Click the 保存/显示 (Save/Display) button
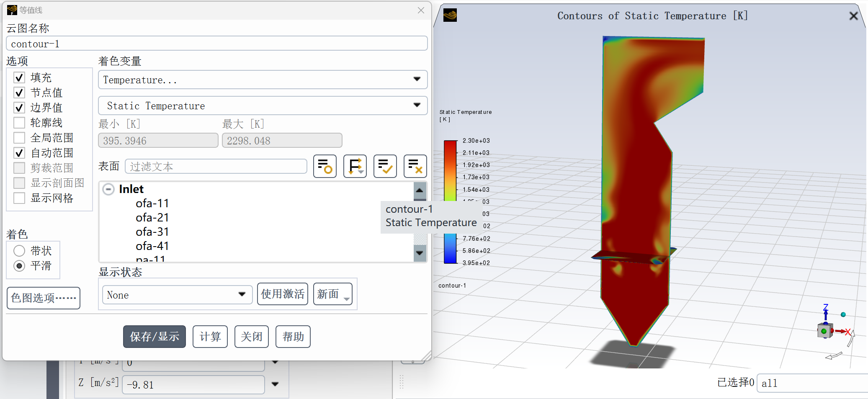 pos(154,337)
